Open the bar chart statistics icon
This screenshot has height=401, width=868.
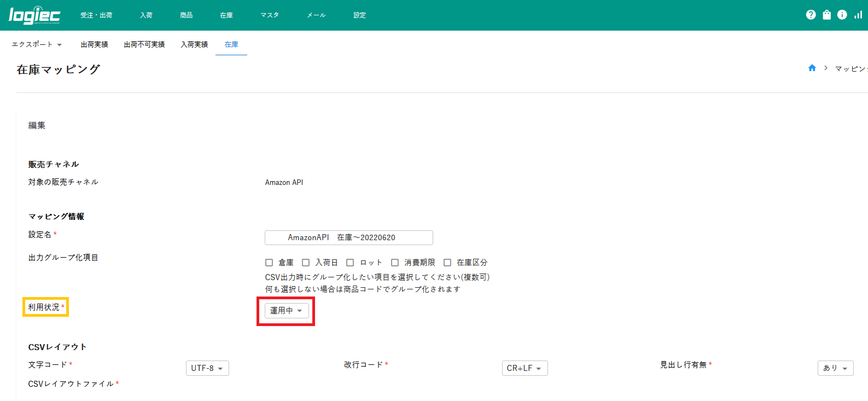click(858, 15)
